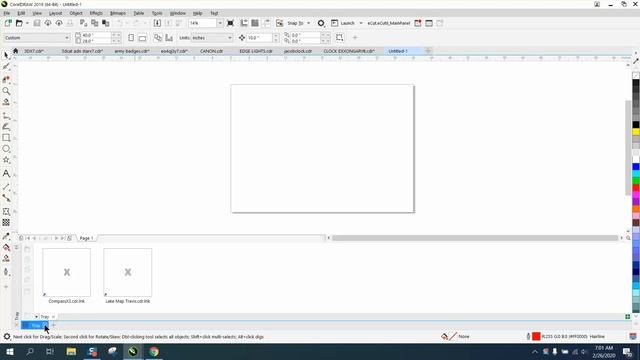The image size is (640, 360).
Task: Expand the Snap To dropdown
Action: point(309,23)
